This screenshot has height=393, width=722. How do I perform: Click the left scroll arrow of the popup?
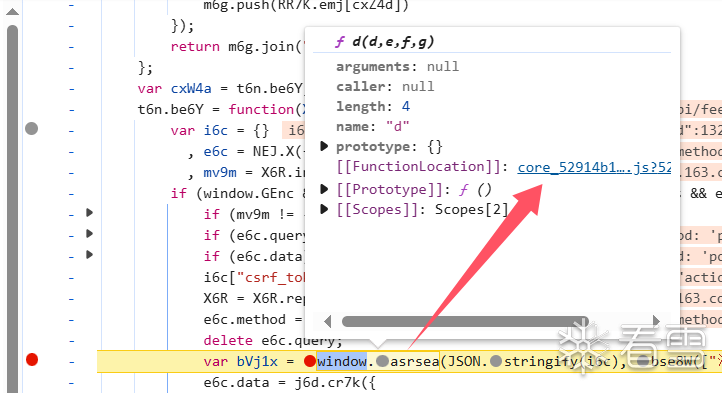tap(327, 321)
